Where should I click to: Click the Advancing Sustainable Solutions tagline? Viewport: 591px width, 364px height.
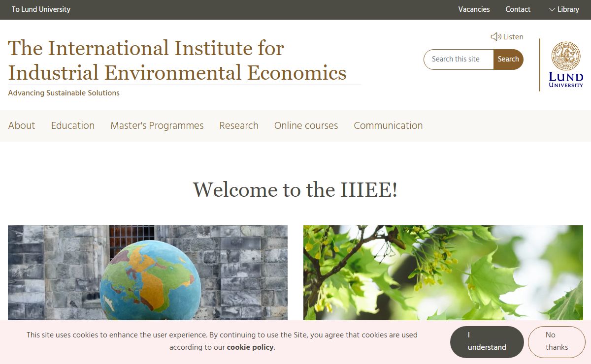click(64, 93)
